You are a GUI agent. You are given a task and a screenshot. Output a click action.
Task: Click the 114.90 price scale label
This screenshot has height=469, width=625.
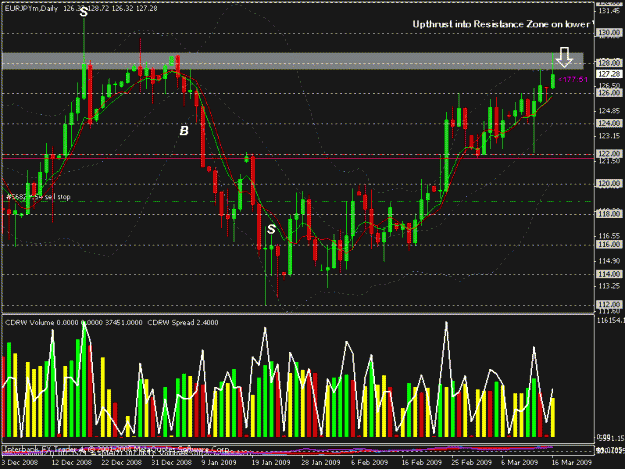pyautogui.click(x=609, y=261)
